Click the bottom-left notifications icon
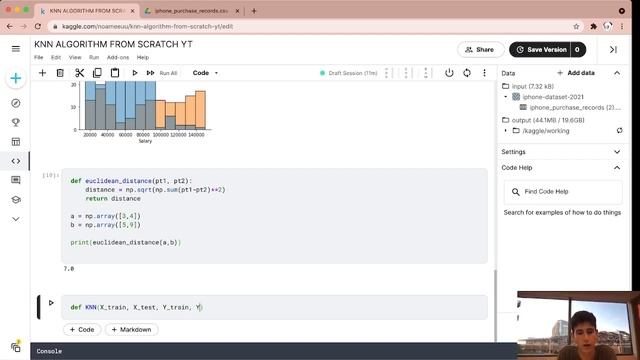Screen dimensions: 640x360 pyautogui.click(x=16, y=347)
